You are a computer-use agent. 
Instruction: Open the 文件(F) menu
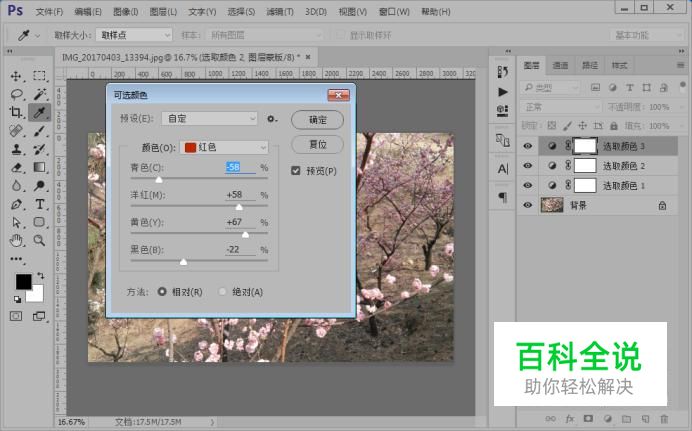[x=49, y=12]
